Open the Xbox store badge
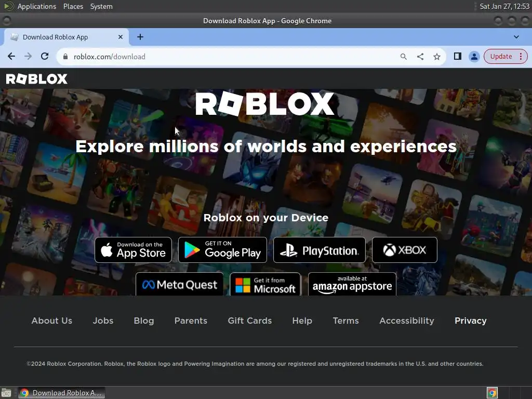 point(405,250)
